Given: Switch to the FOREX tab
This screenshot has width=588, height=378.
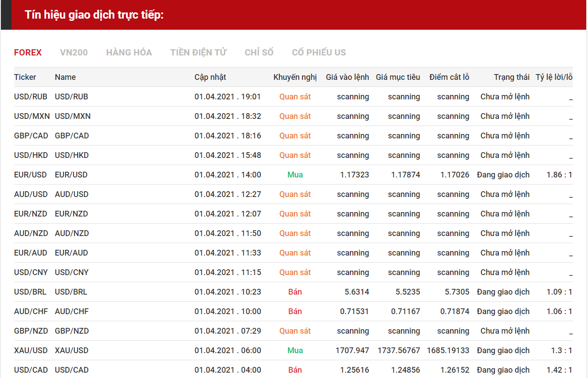Looking at the screenshot, I should pos(28,52).
